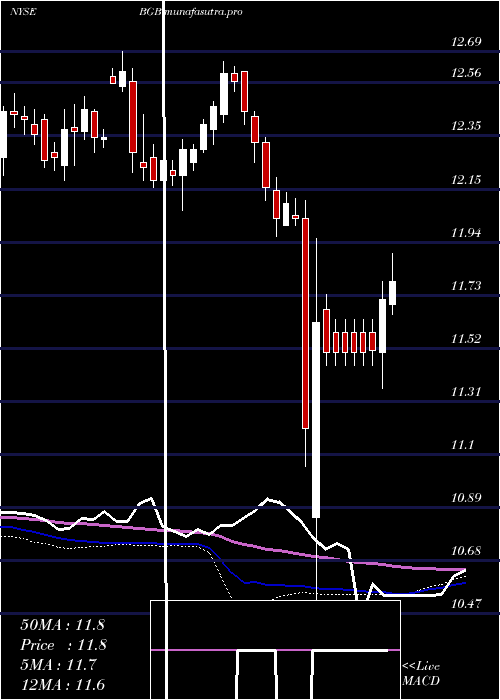The height and width of the screenshot is (700, 500).
Task: Click the BGB munafasutra.pro title text
Action: coord(191,12)
